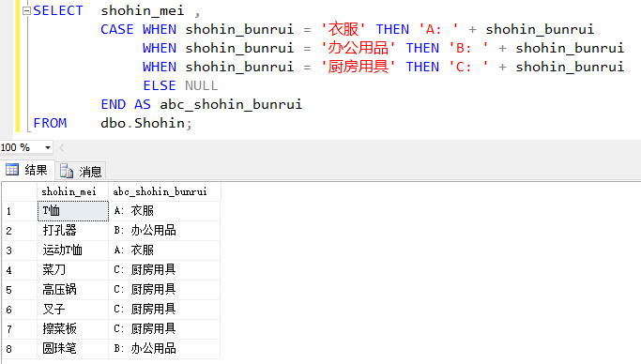This screenshot has height=364, width=641.
Task: Click the END keyword in the query
Action: point(114,104)
